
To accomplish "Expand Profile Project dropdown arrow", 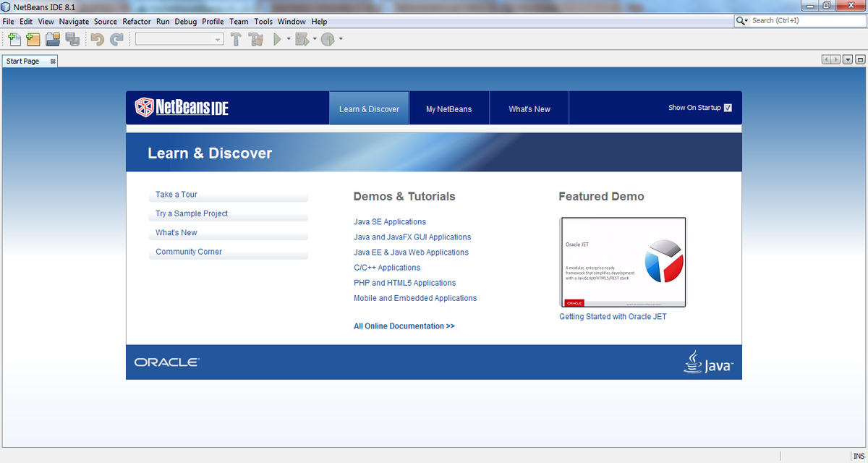I will click(341, 39).
